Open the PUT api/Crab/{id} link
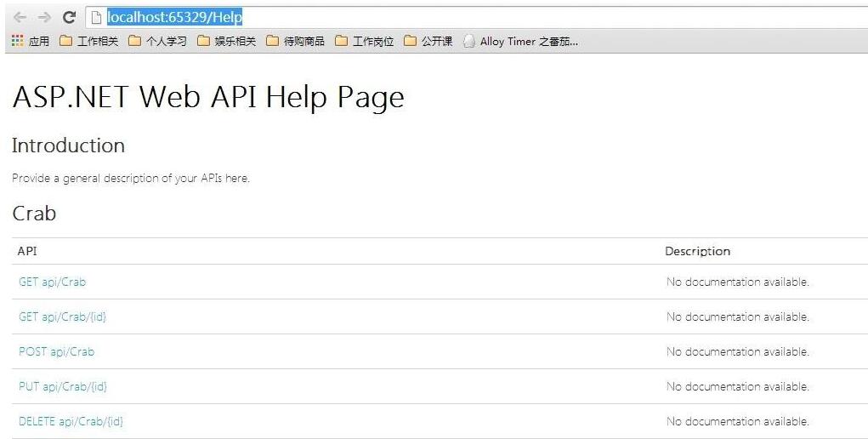Screen dimensions: 868x439 coord(63,386)
